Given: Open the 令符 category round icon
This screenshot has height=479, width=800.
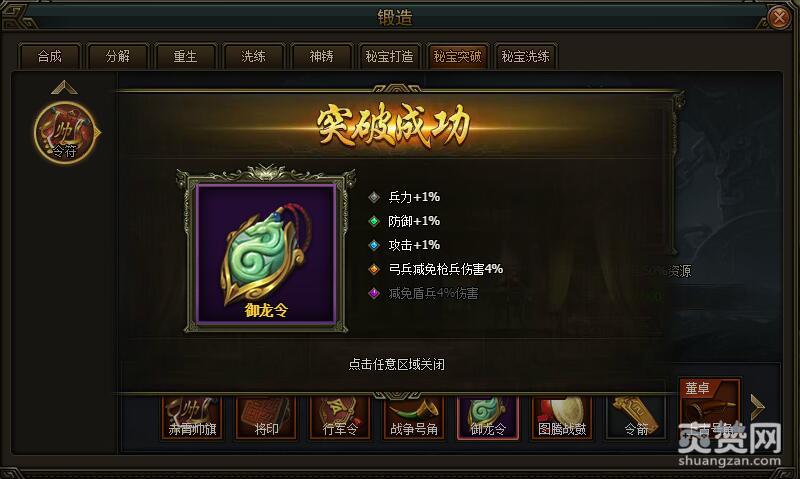Looking at the screenshot, I should (x=65, y=133).
